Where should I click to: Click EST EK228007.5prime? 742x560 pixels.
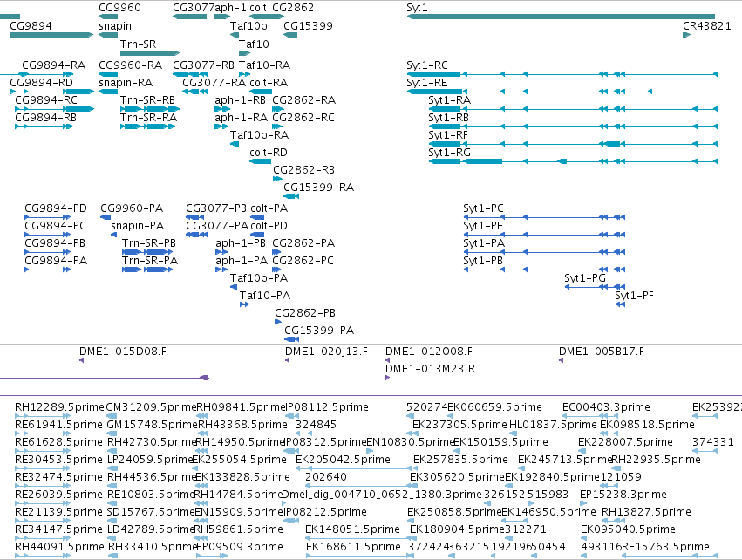(625, 442)
